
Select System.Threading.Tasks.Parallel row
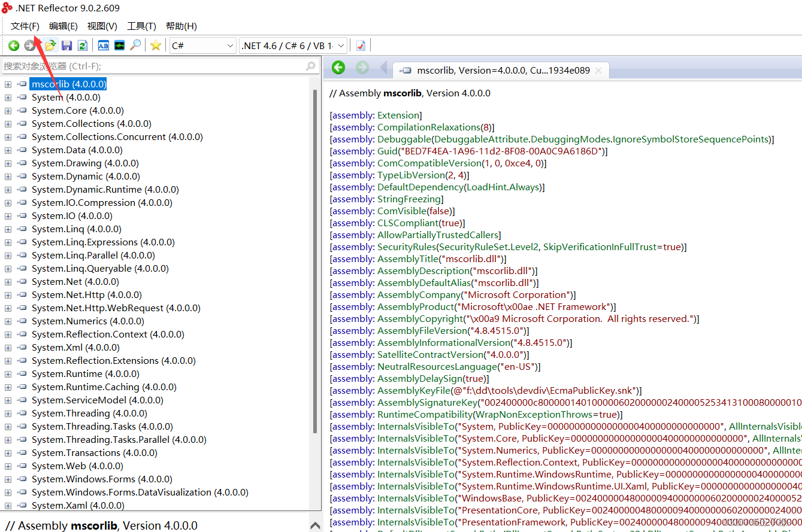pos(119,440)
